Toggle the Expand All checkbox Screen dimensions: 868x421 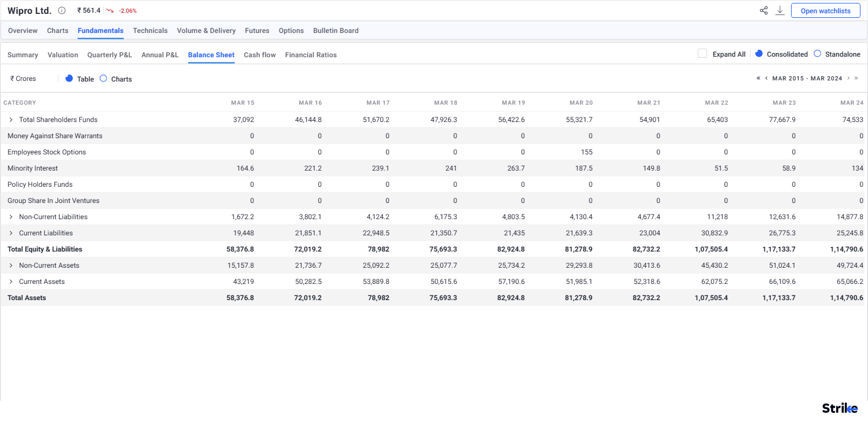(x=703, y=54)
